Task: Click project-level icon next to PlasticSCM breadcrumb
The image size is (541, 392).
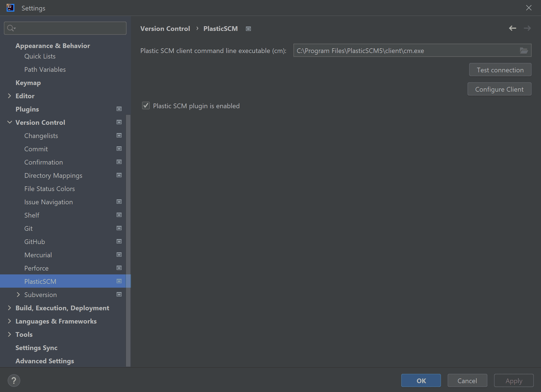Action: (x=248, y=29)
